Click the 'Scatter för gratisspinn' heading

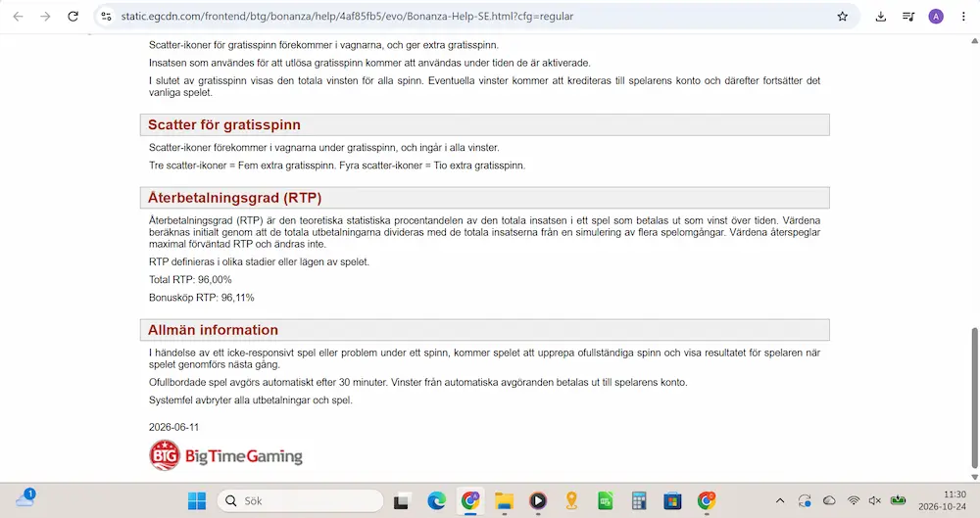(224, 125)
